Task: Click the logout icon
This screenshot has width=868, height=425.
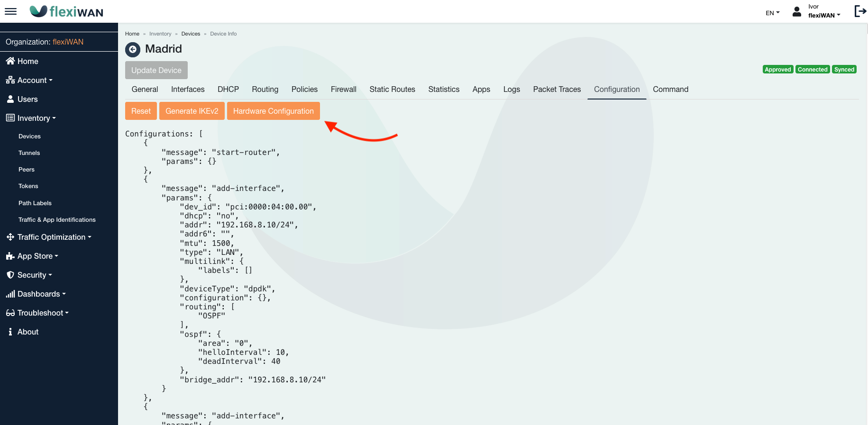Action: click(860, 11)
